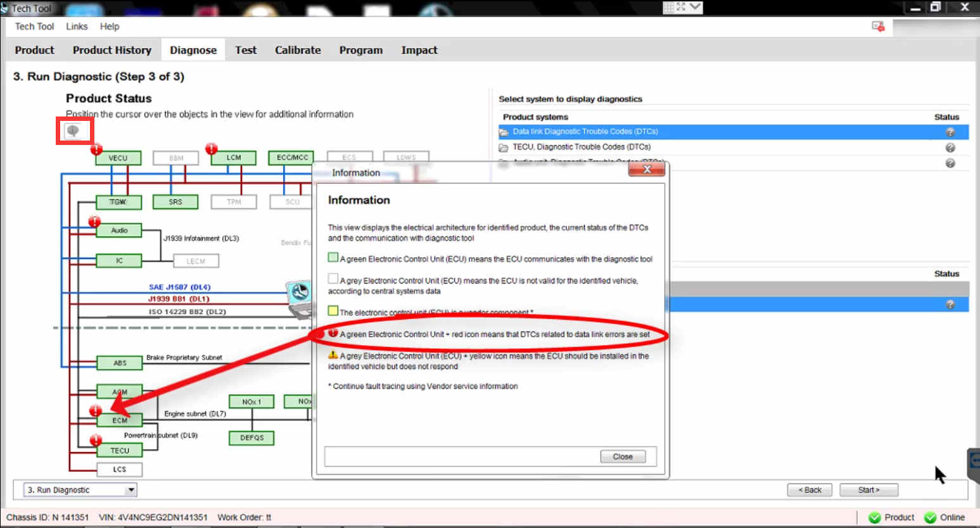Click the selected blue row in lower panel
The image size is (980, 528).
click(x=819, y=305)
